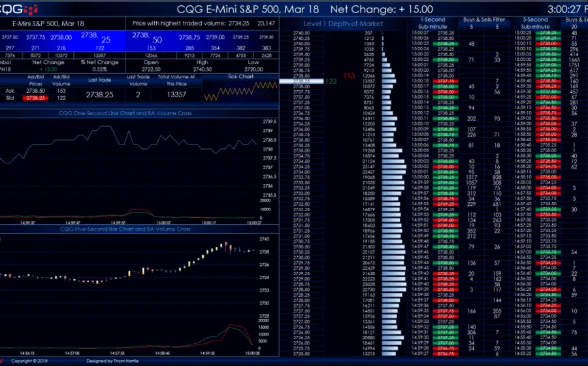Select the Net Change: + 15.00 title readout

382,9
